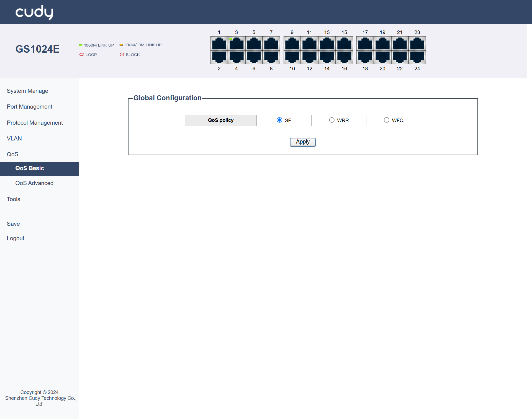Click port 5 icon on switch panel

tap(254, 43)
